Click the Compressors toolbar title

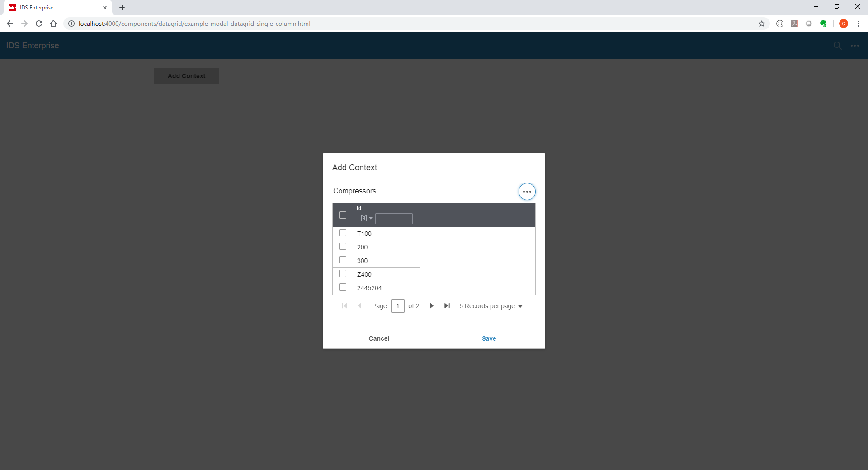[x=354, y=191]
